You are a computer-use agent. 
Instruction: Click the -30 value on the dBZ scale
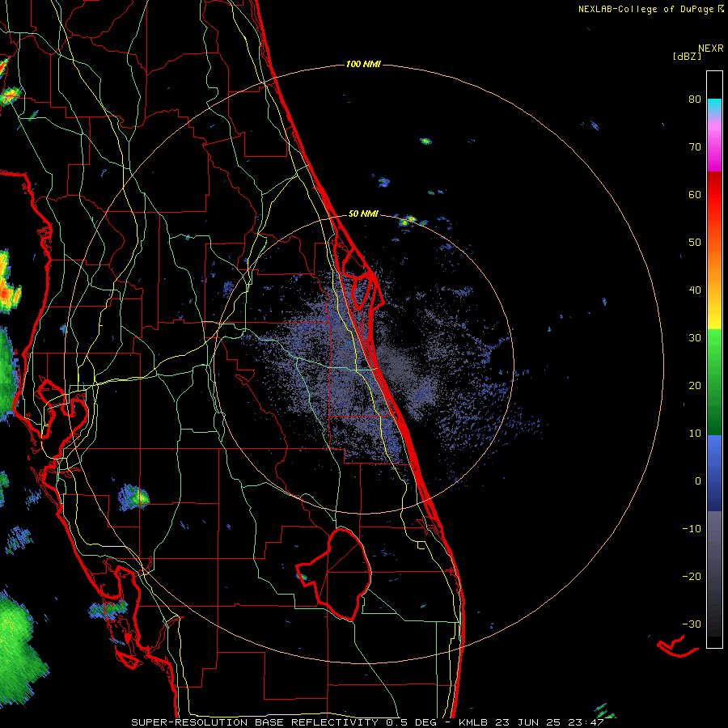[692, 624]
